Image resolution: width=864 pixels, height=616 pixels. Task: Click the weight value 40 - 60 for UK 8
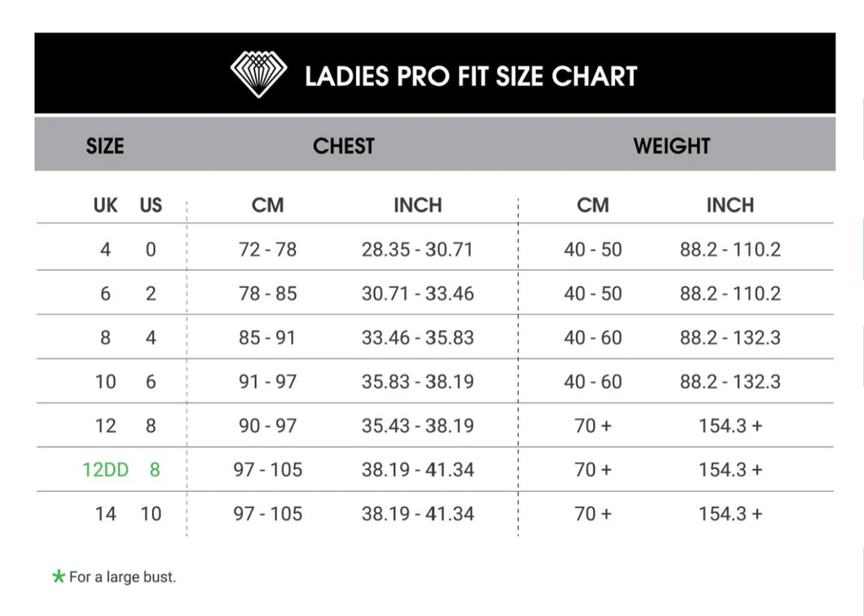pos(593,338)
